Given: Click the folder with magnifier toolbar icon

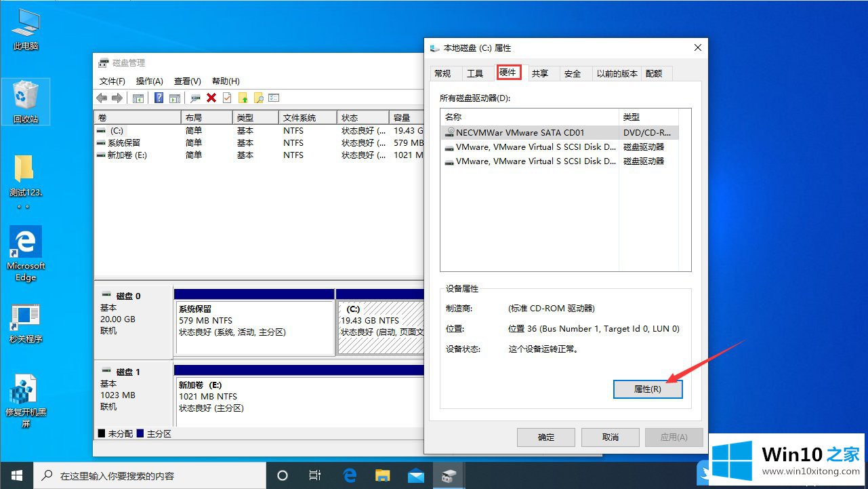Looking at the screenshot, I should point(258,98).
